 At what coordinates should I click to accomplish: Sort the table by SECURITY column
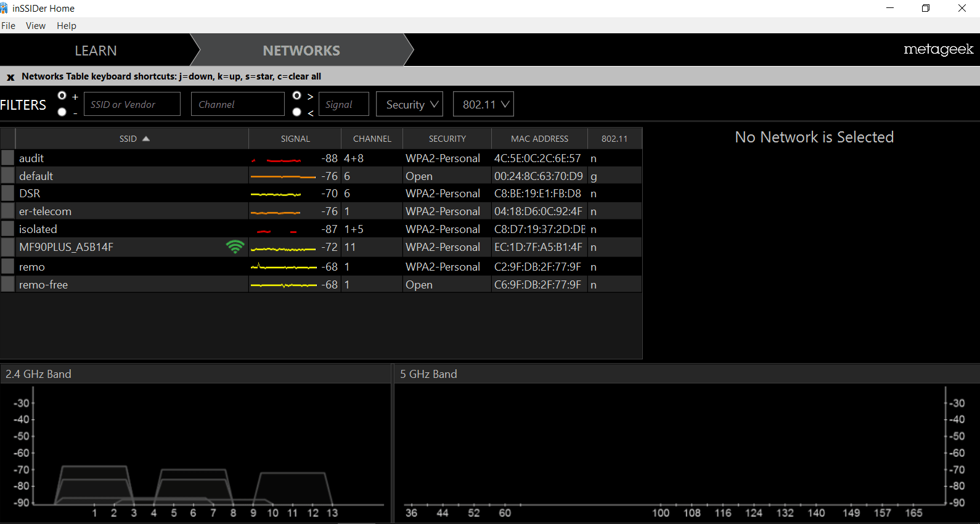click(x=447, y=139)
